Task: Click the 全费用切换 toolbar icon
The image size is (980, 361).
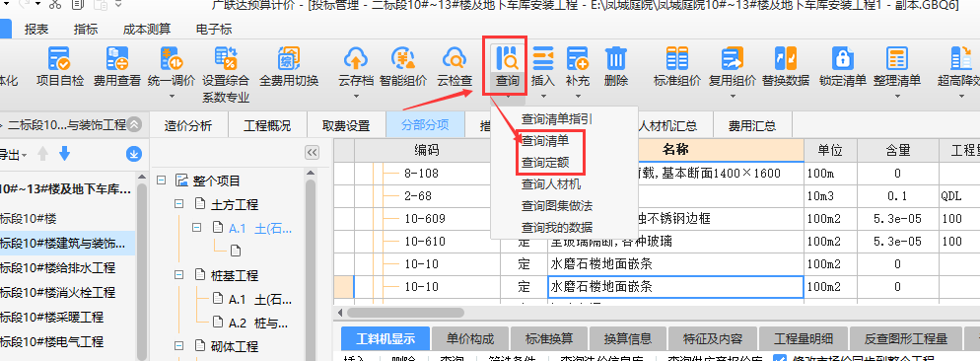Action: point(289,59)
